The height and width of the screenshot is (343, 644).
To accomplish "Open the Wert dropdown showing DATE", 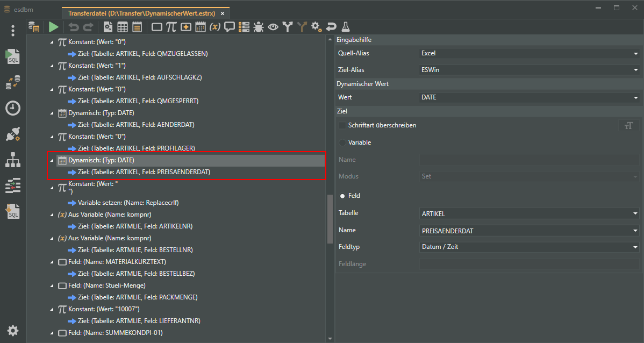I will (529, 97).
